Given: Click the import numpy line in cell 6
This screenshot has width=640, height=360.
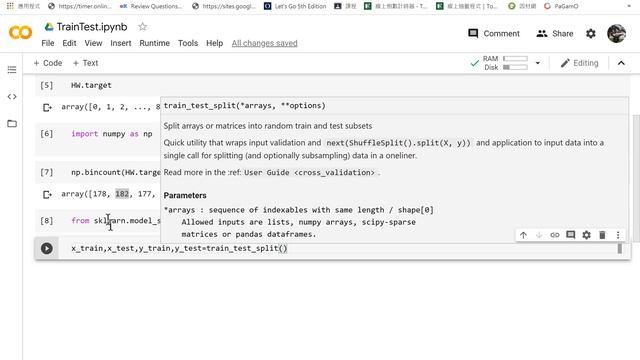Looking at the screenshot, I should 112,134.
